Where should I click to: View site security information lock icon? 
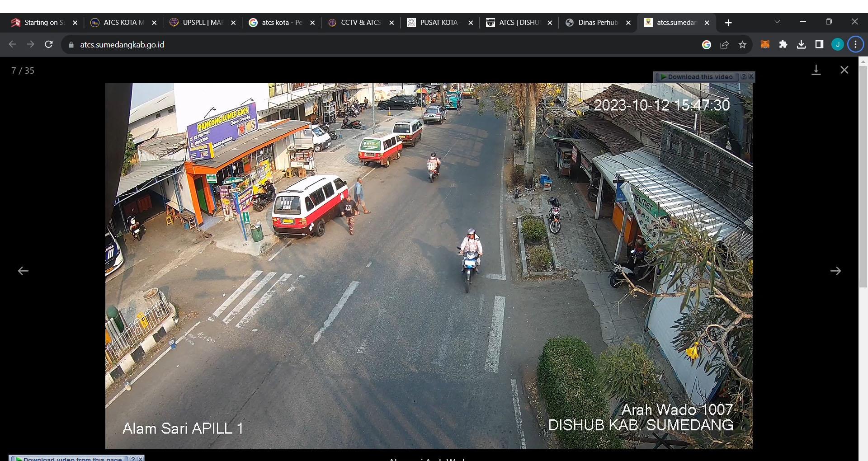pyautogui.click(x=71, y=45)
